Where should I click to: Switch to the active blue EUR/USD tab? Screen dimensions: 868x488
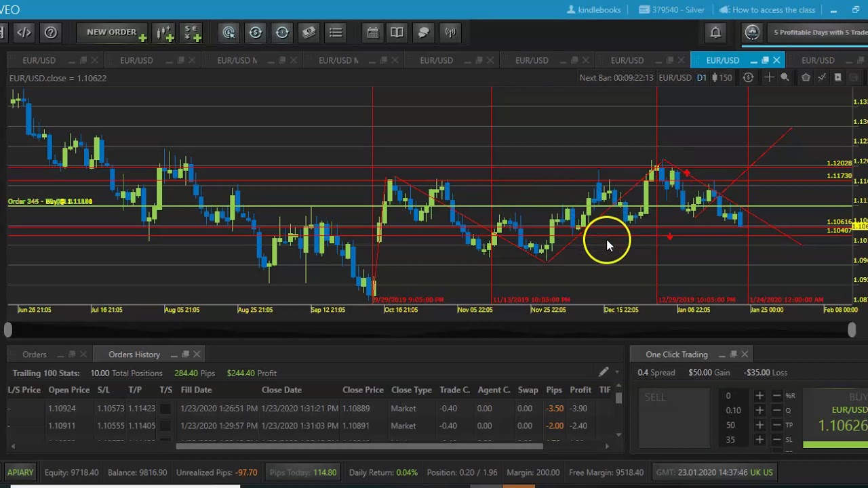(723, 60)
